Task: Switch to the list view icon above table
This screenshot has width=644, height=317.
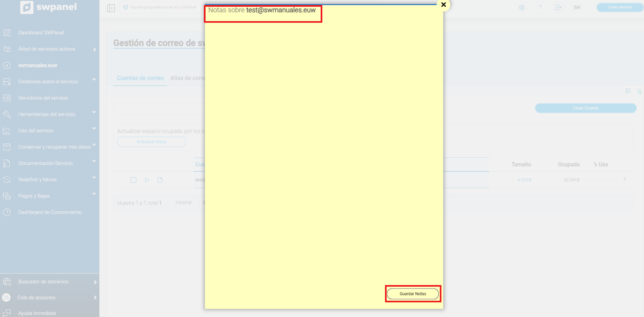Action: [x=628, y=91]
